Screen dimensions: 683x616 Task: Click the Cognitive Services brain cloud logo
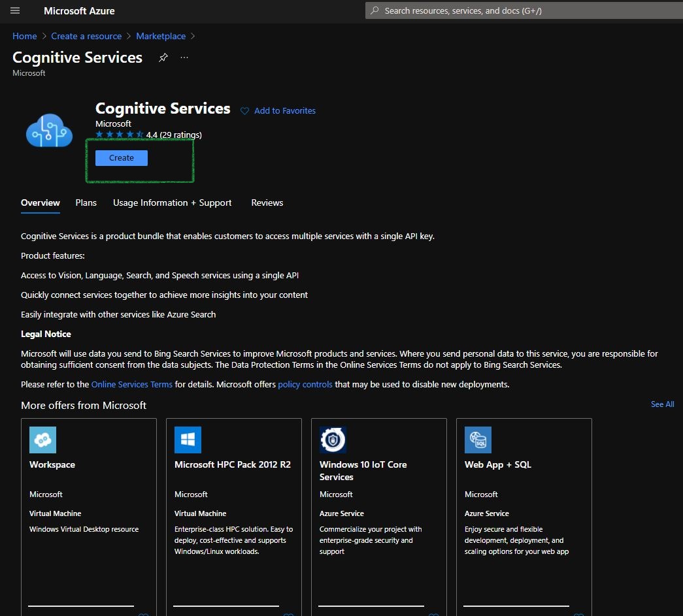[49, 130]
